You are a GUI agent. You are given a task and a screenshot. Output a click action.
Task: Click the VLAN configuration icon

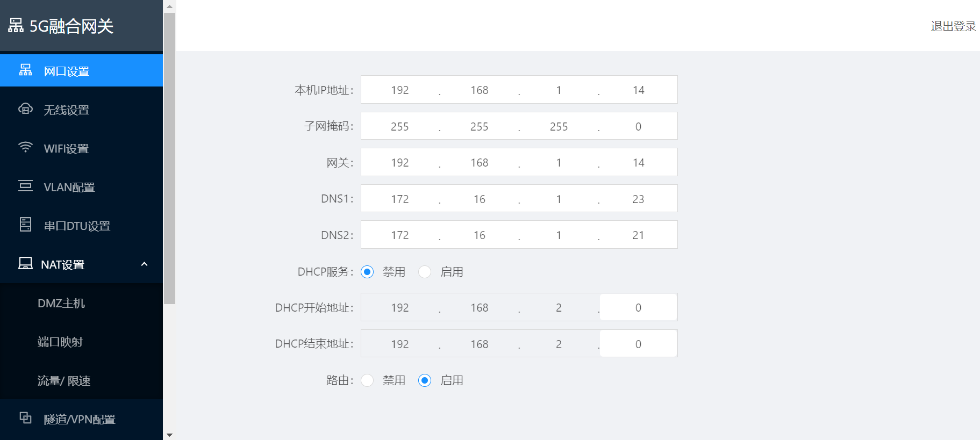[25, 186]
